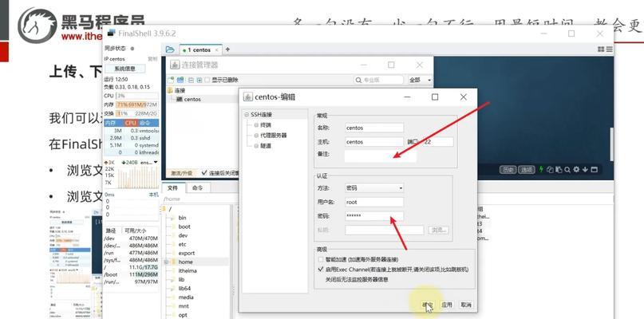Screen dimensions: 644x319
Task: Focus the 备注 input field
Action: [381, 156]
